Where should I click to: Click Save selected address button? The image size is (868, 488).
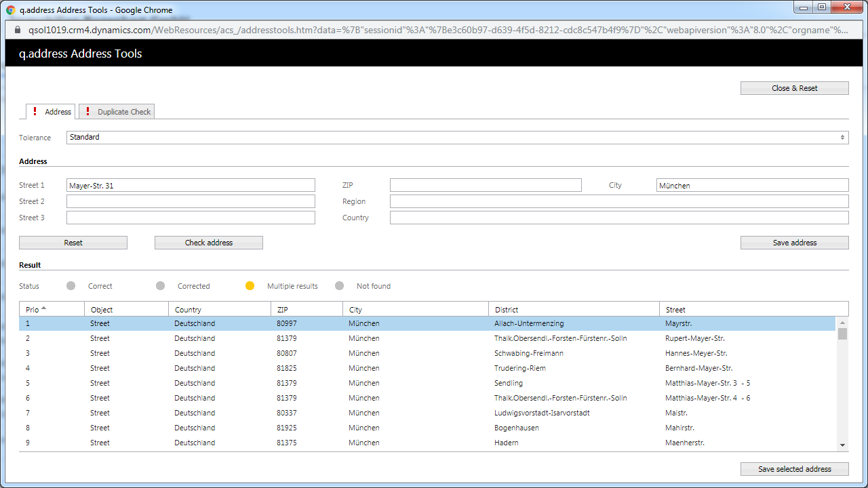(x=795, y=469)
